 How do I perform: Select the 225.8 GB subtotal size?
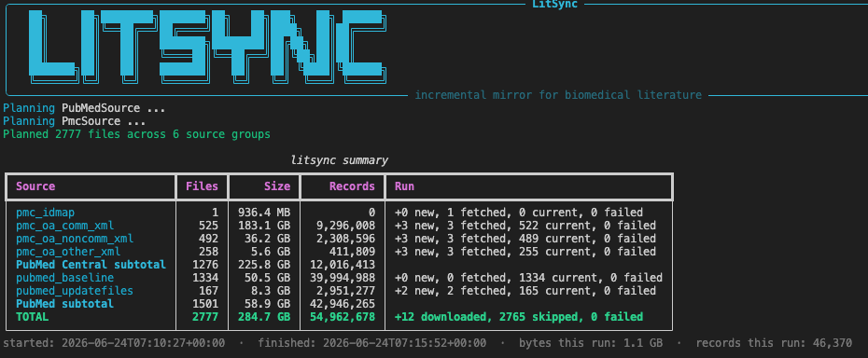(x=264, y=265)
